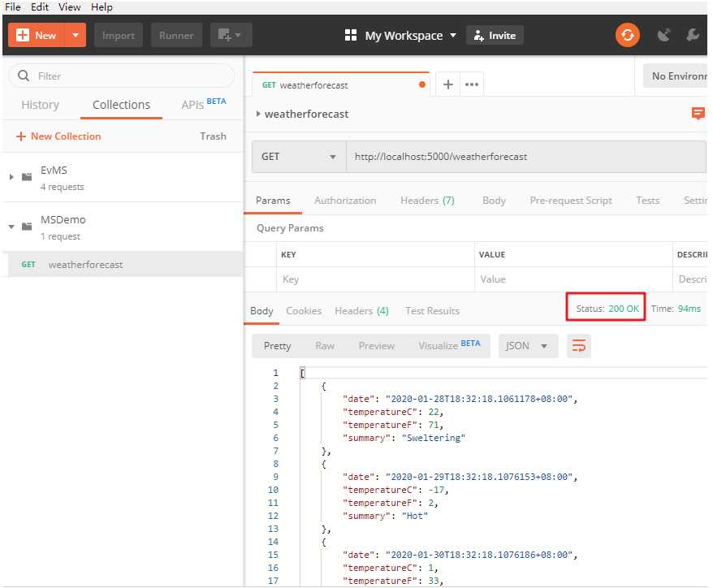Switch to the Collections tab
Image resolution: width=713 pixels, height=588 pixels.
(121, 105)
